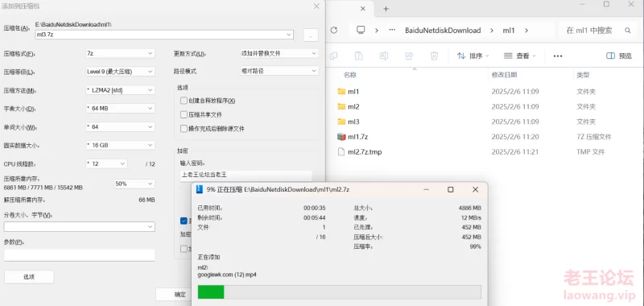This screenshot has height=306, width=644.
Task: Click the This PC monitor icon in address bar
Action: 361,30
